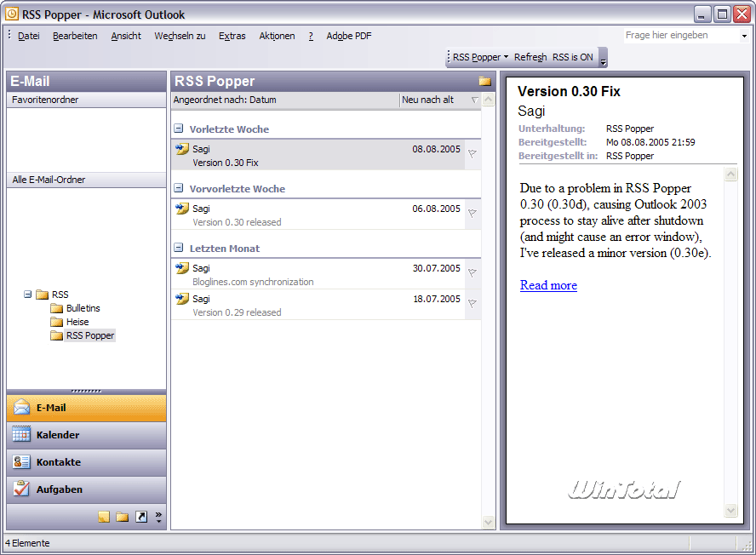
Task: Flag the Version 0.30 released message
Action: coord(472,213)
